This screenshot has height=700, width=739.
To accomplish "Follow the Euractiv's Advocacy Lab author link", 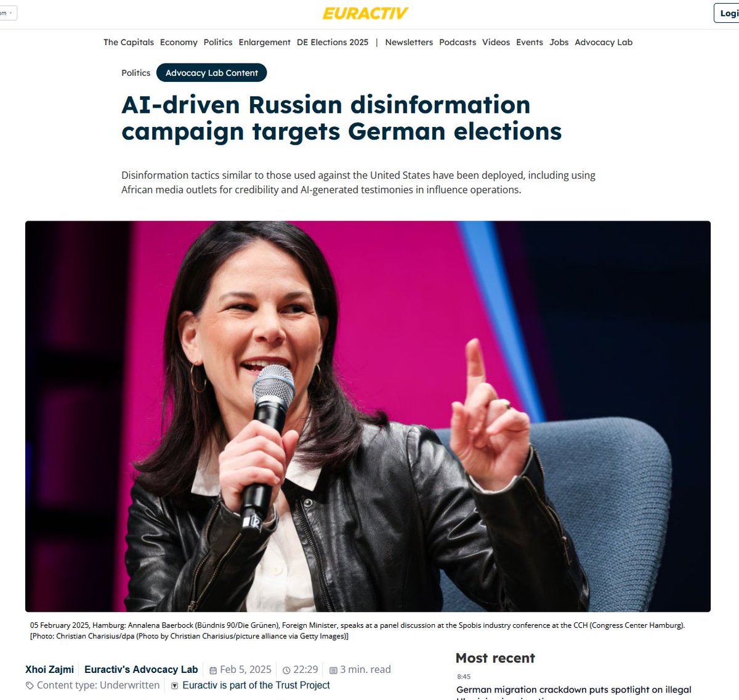I will (141, 669).
